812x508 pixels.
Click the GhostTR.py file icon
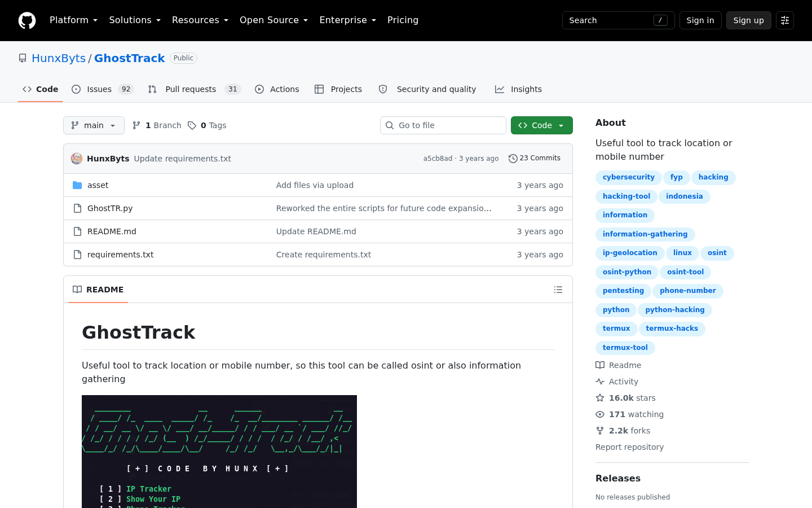point(77,208)
